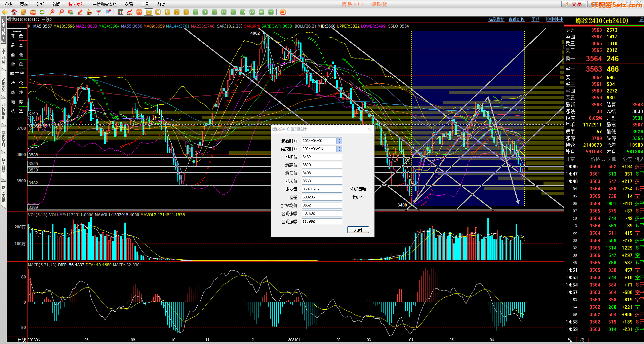Click the 最高价 field showing 3820
Screen dimensions: 644x344
point(322,165)
